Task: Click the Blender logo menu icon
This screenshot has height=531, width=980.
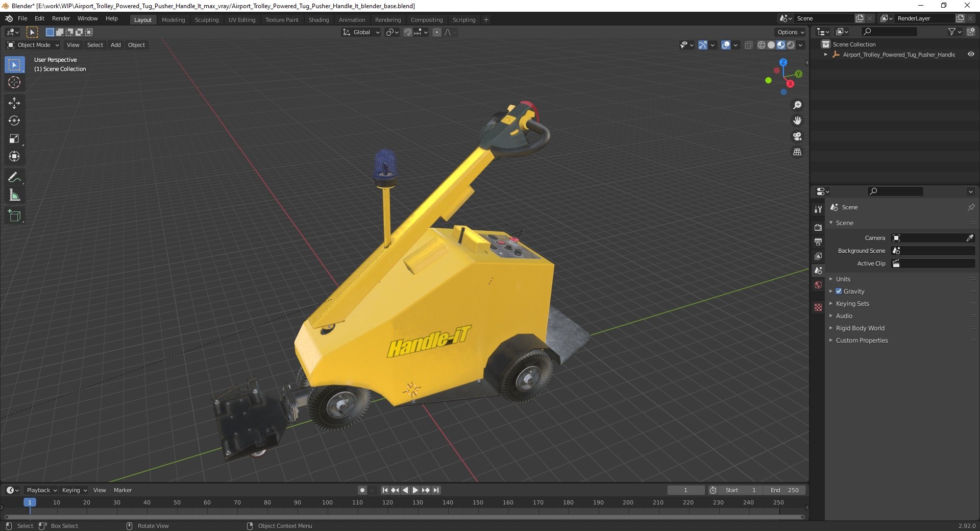Action: pos(9,18)
